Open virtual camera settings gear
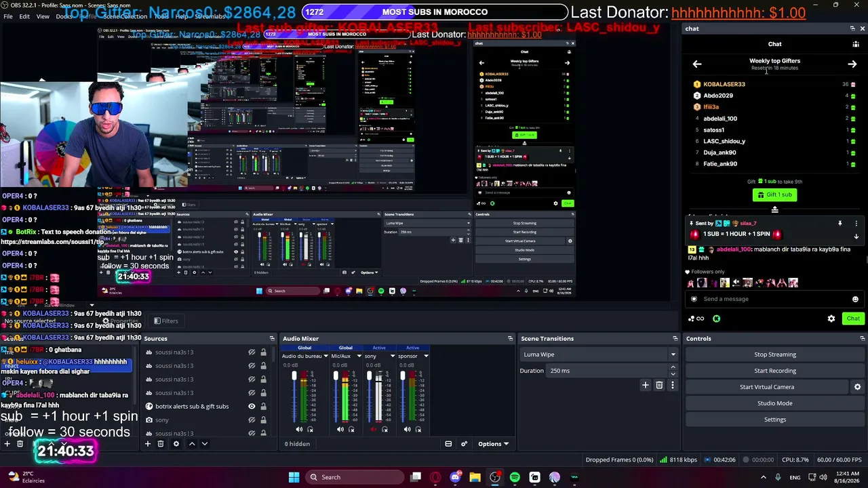Screen dimensions: 868x488 pos(857,387)
